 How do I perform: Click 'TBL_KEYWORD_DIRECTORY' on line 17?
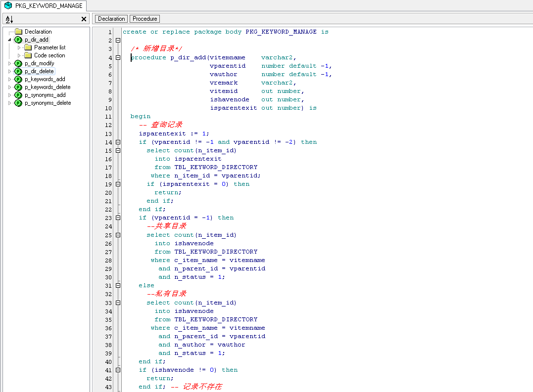(216, 167)
